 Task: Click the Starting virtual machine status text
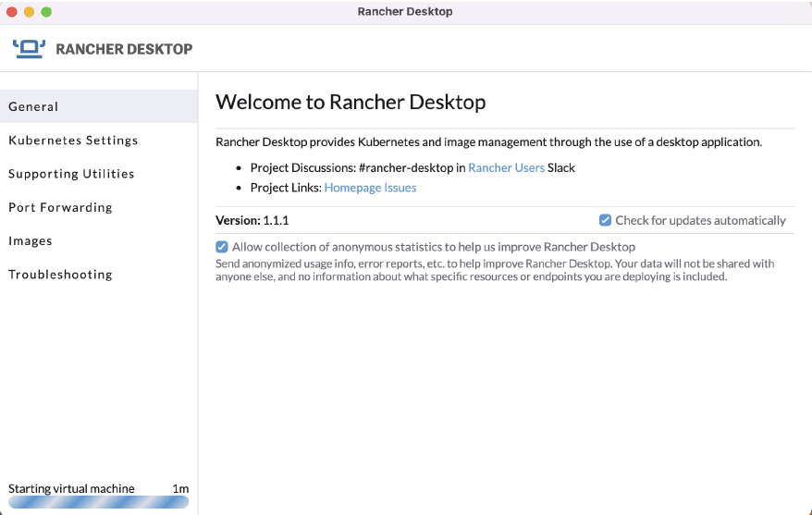[x=71, y=488]
